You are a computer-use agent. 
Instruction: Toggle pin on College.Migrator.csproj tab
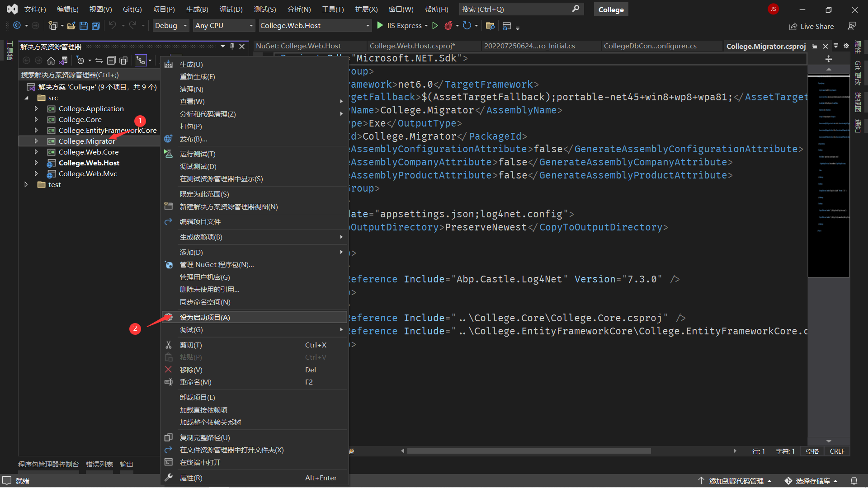point(815,47)
